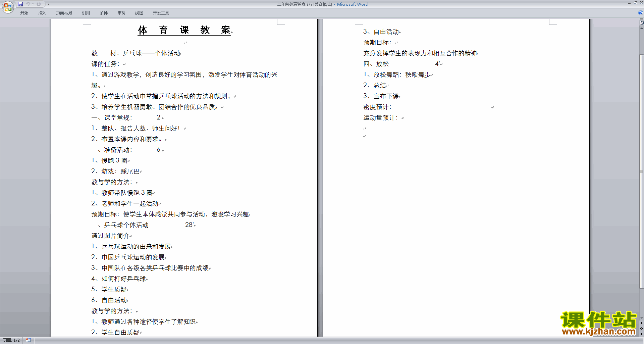Image resolution: width=644 pixels, height=344 pixels.
Task: Click the line 5、学生质疑
Action: pyautogui.click(x=109, y=290)
